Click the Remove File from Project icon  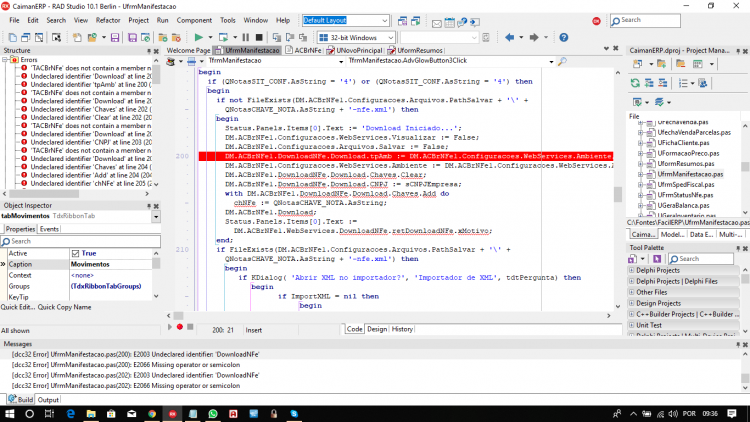tap(176, 37)
